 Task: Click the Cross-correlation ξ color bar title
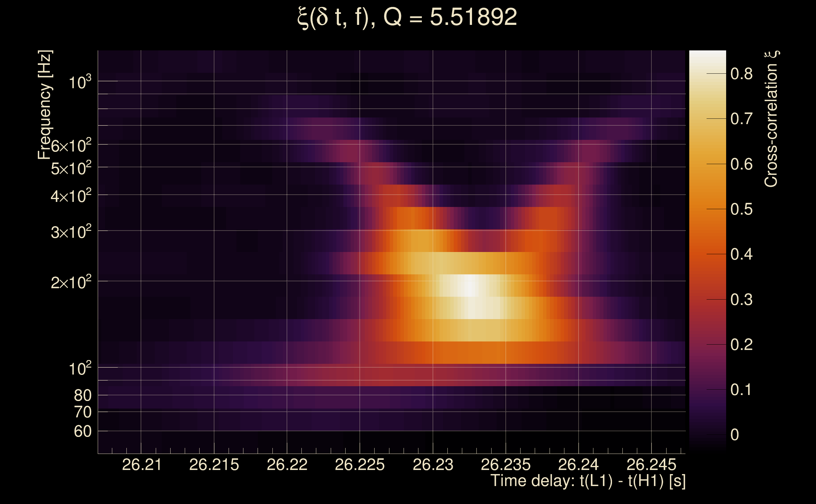click(x=772, y=119)
